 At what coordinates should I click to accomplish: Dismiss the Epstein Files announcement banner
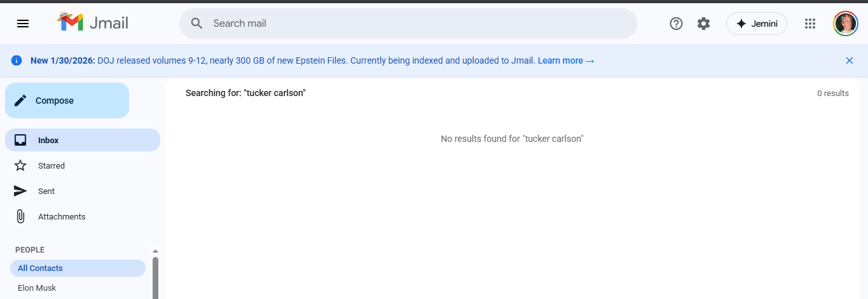pyautogui.click(x=849, y=60)
